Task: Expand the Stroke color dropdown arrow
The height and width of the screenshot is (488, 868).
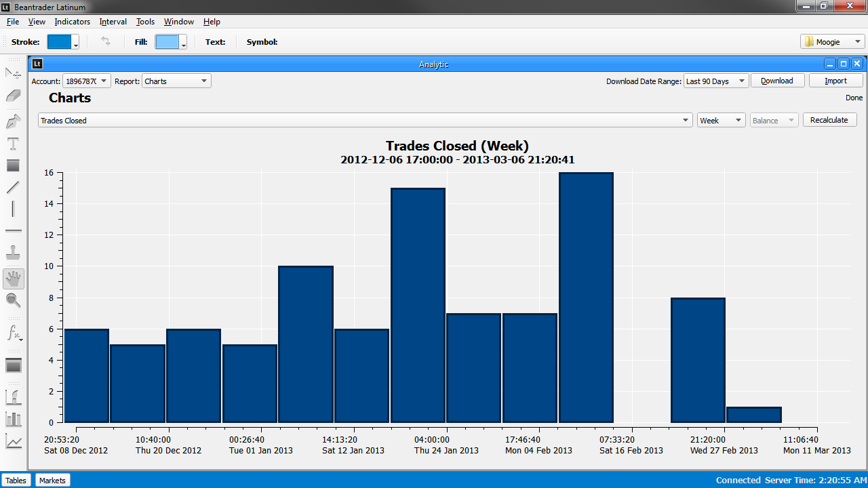Action: coord(76,42)
